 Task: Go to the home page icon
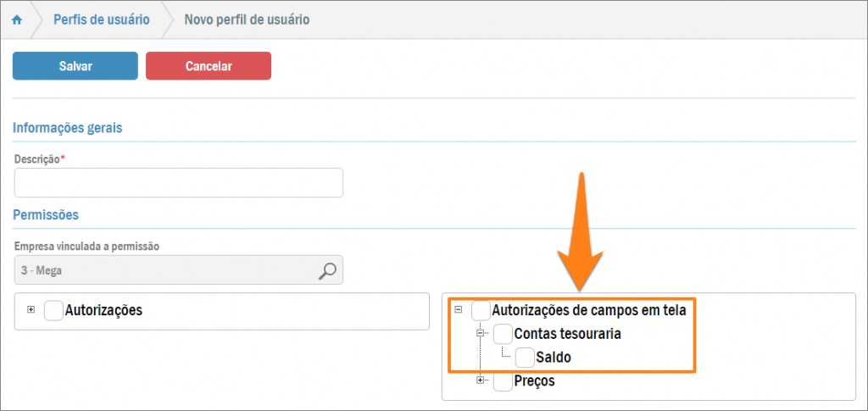[x=17, y=19]
